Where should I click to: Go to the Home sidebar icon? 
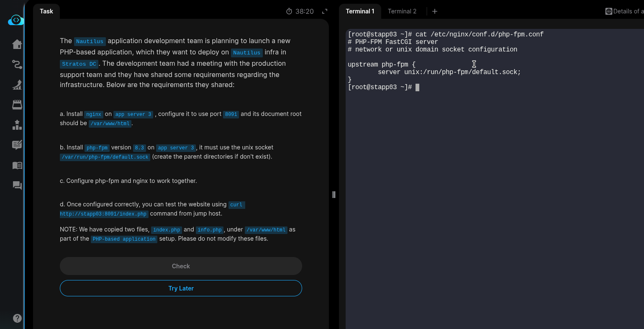click(17, 44)
